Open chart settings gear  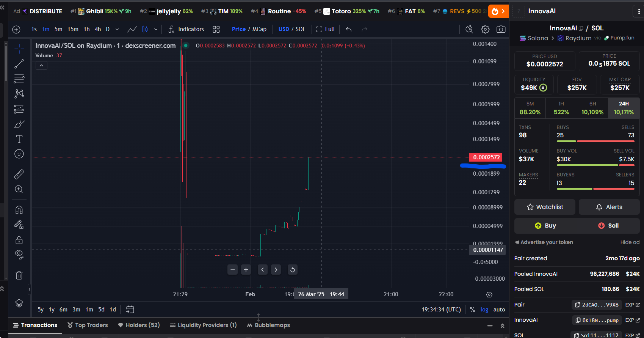(485, 29)
